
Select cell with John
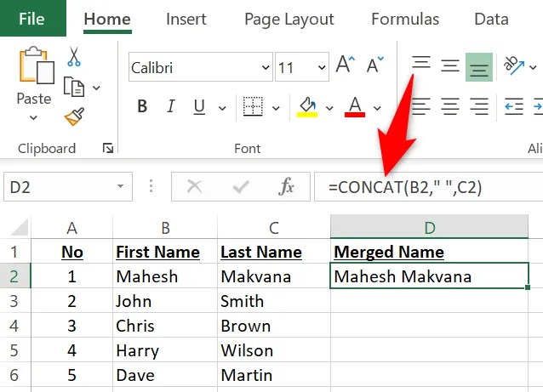coord(165,301)
